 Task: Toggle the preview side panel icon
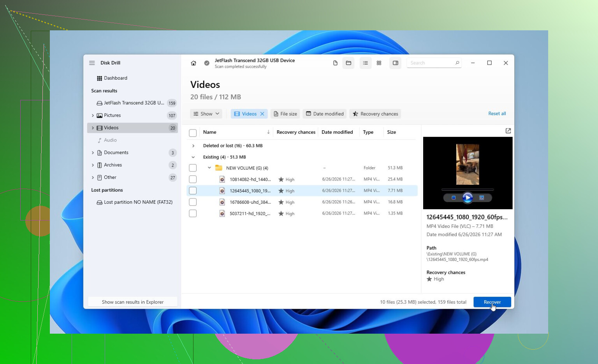(x=396, y=63)
